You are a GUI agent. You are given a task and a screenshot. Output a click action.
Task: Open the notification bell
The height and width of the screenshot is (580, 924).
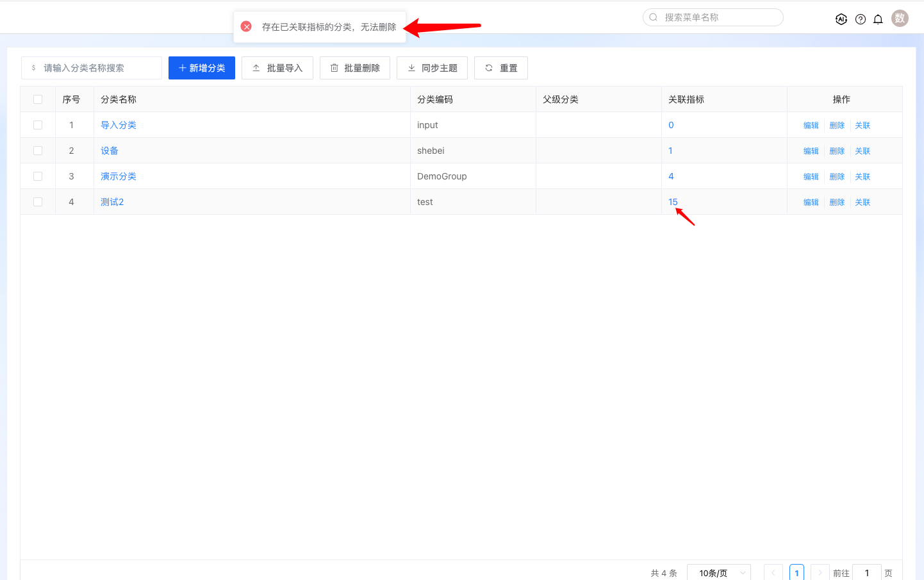click(879, 19)
